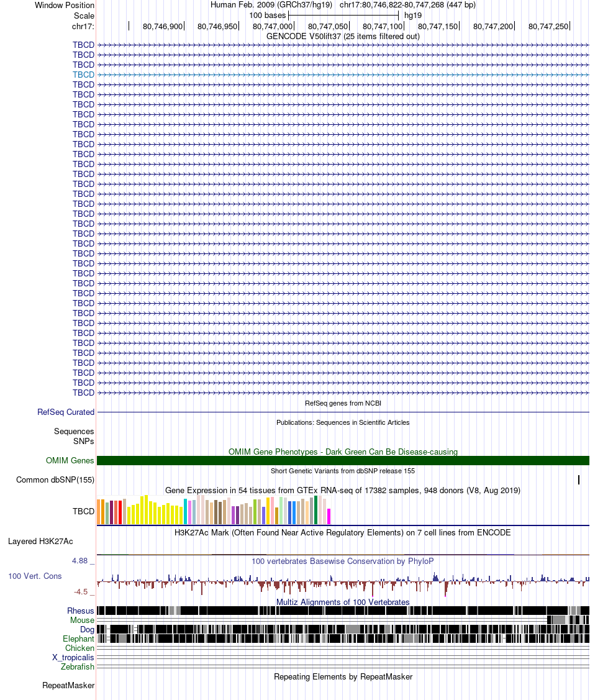Open the H3K27Ac Mark ENCODE track title
The height and width of the screenshot is (700, 590).
pyautogui.click(x=343, y=532)
